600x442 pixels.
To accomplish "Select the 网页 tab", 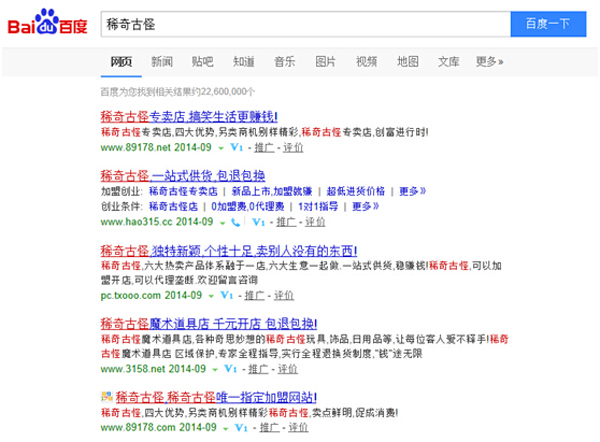I will click(x=121, y=62).
